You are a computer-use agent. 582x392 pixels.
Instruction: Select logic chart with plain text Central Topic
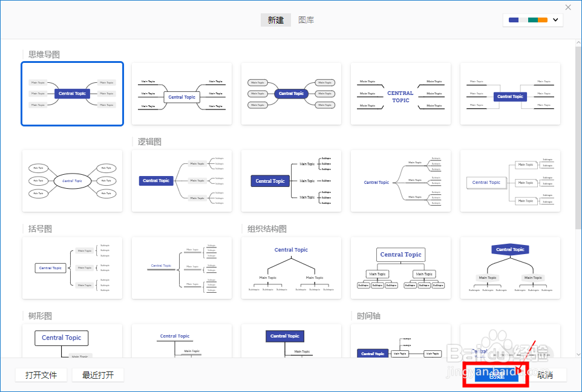point(401,181)
